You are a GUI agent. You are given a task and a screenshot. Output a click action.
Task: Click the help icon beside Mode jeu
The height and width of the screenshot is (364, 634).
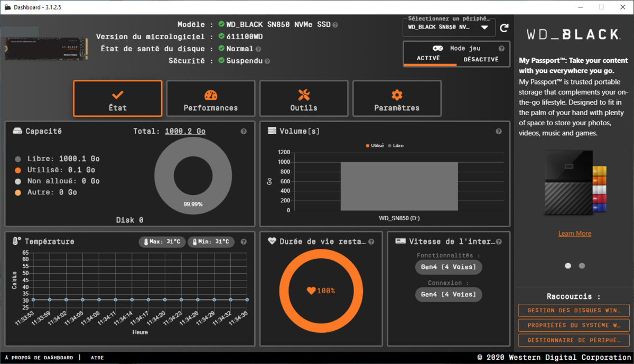(x=501, y=48)
